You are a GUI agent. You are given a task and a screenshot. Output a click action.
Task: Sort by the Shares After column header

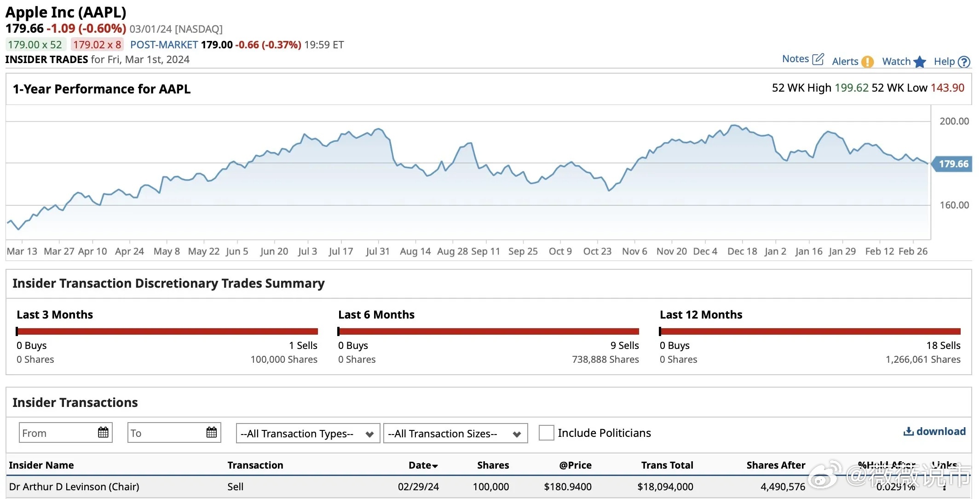tap(776, 465)
